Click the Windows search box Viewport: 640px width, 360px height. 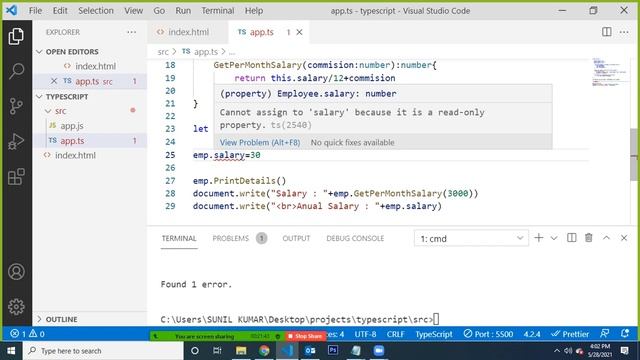(103, 351)
